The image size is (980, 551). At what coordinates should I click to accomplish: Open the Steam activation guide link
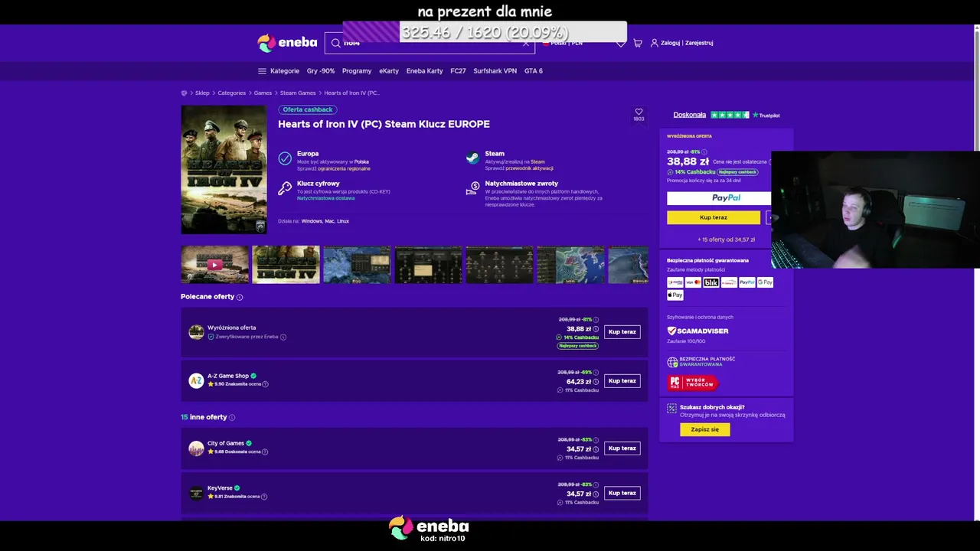[530, 168]
